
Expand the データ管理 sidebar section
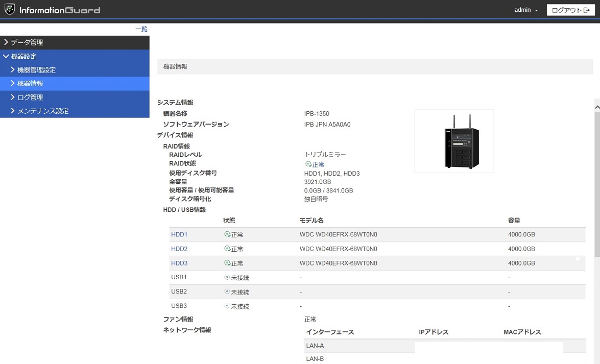coord(31,42)
